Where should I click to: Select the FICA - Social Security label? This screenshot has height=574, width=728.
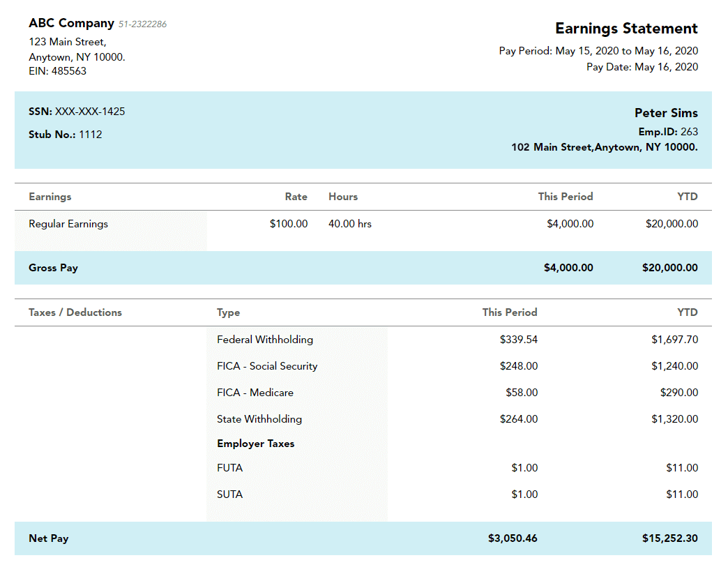click(267, 366)
